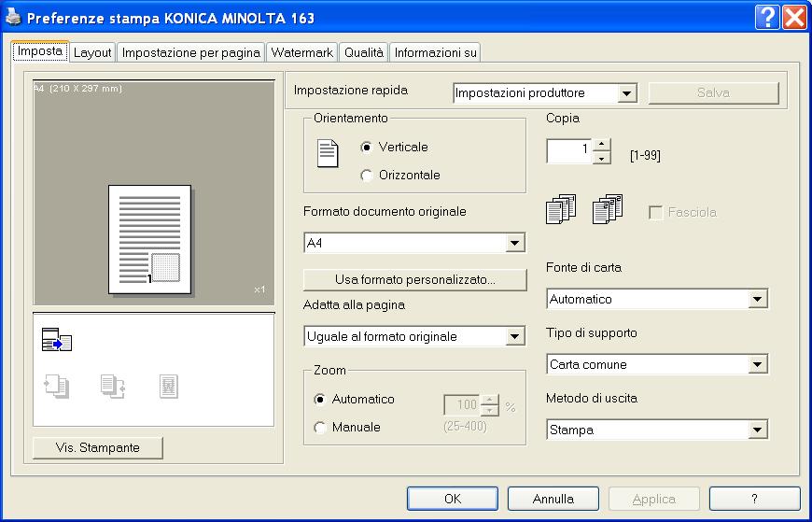
Task: Go to the Qualità tab
Action: (x=364, y=52)
